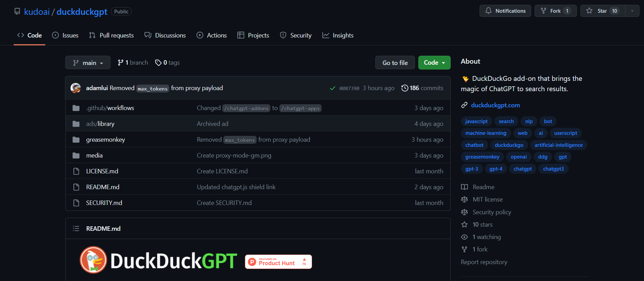Open README.md in the file list
Image resolution: width=644 pixels, height=281 pixels.
coord(103,187)
